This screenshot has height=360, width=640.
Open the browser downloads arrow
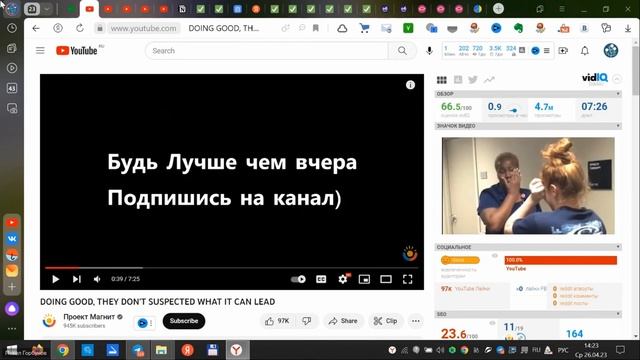628,28
